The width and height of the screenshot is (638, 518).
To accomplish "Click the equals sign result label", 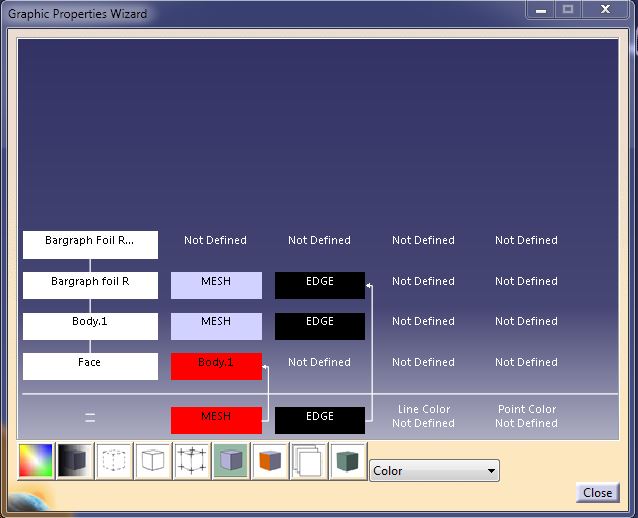I will pyautogui.click(x=90, y=417).
